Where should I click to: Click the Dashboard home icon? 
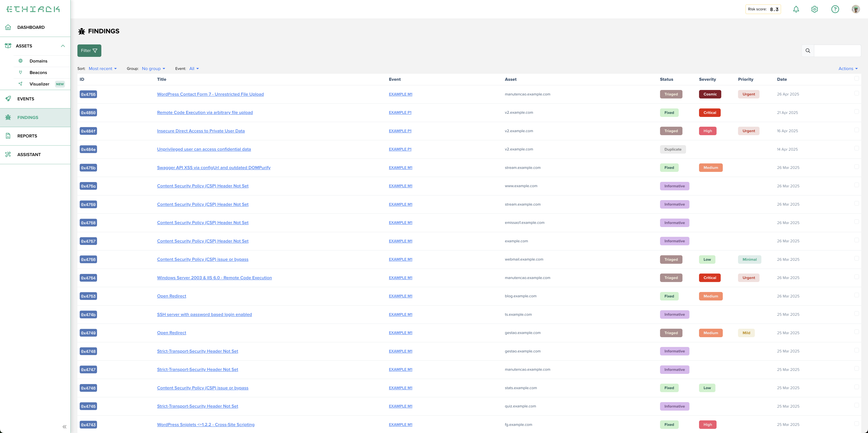pos(8,27)
